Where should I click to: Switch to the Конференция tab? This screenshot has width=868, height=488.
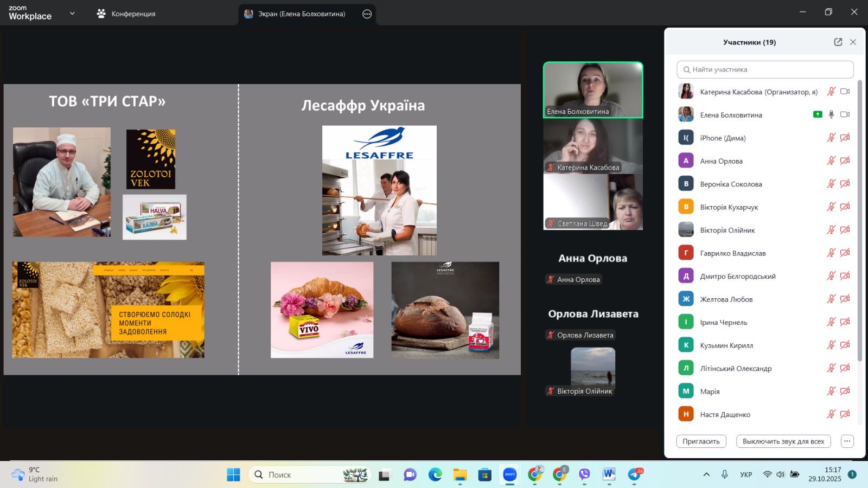coord(126,14)
